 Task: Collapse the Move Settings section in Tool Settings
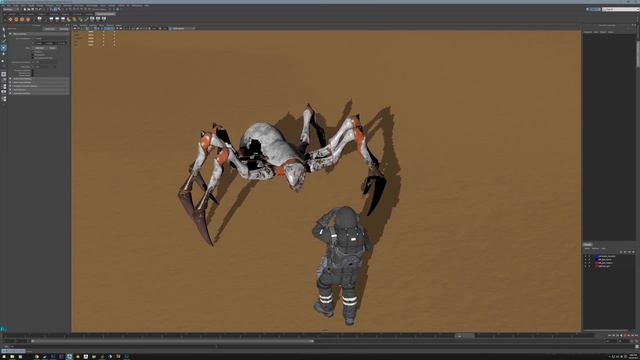[10, 34]
